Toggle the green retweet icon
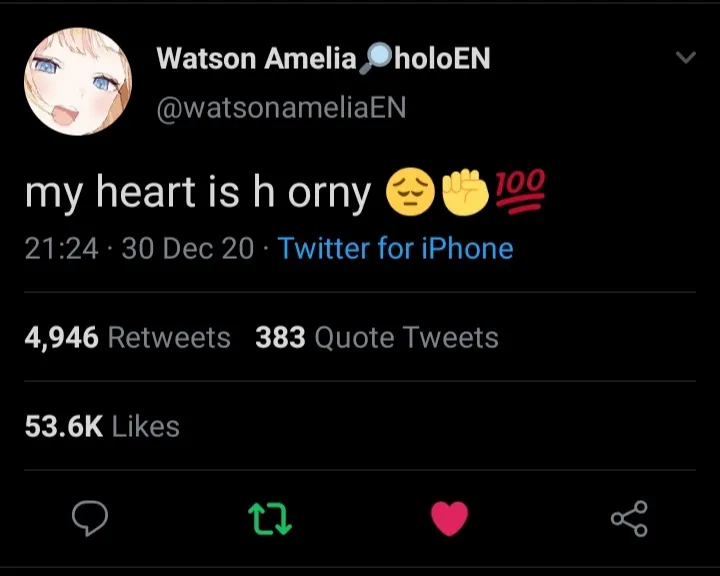Image resolution: width=720 pixels, height=576 pixels. (270, 519)
